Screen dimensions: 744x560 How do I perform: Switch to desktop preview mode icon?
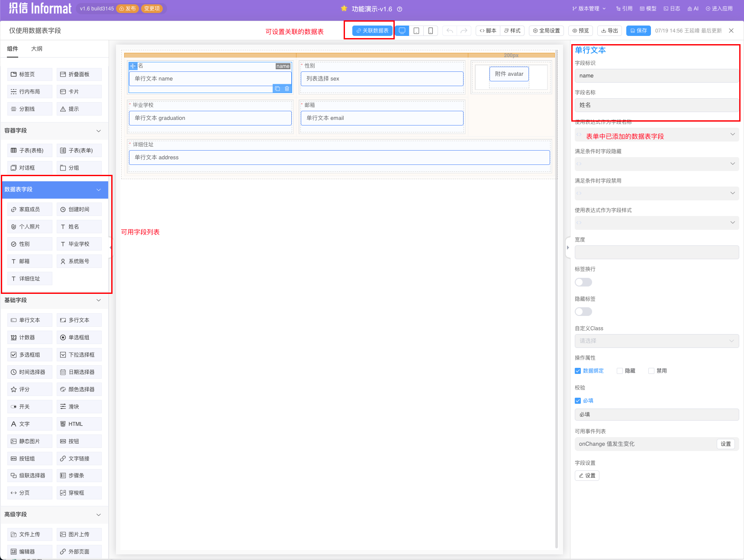tap(402, 31)
